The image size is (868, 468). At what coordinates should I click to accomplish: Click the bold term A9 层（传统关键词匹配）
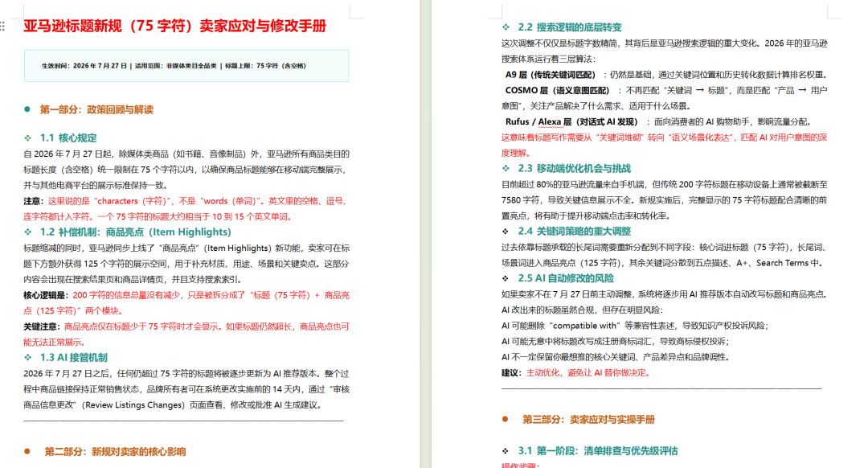551,75
